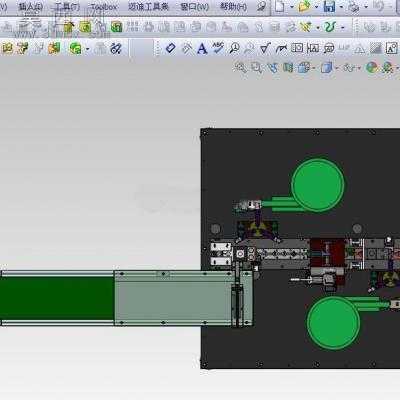Save with the blue floppy disk icon
This screenshot has height=400, width=400.
point(329,6)
